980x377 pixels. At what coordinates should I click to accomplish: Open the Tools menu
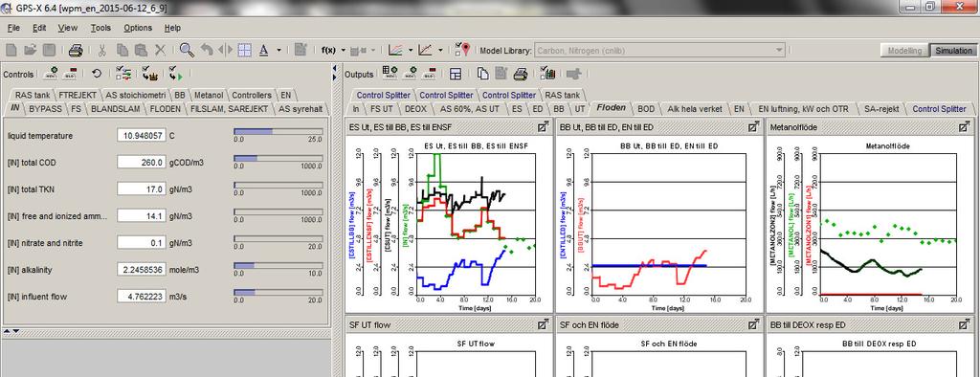(100, 28)
